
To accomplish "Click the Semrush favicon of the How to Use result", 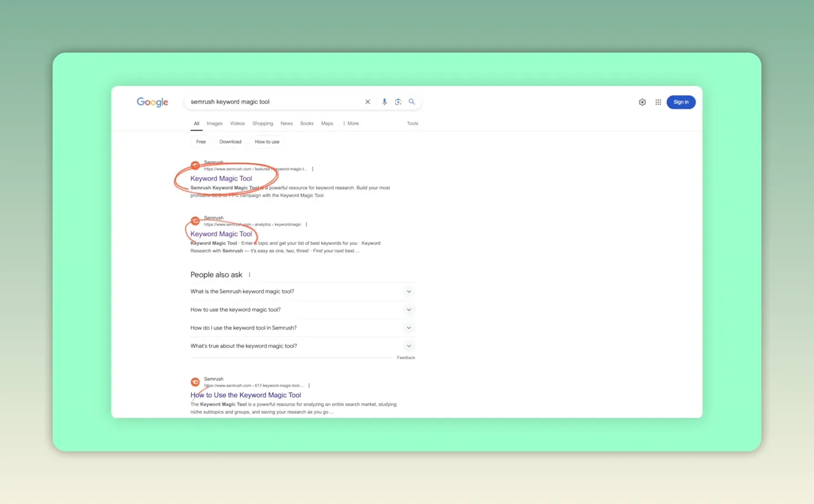I will pyautogui.click(x=195, y=382).
